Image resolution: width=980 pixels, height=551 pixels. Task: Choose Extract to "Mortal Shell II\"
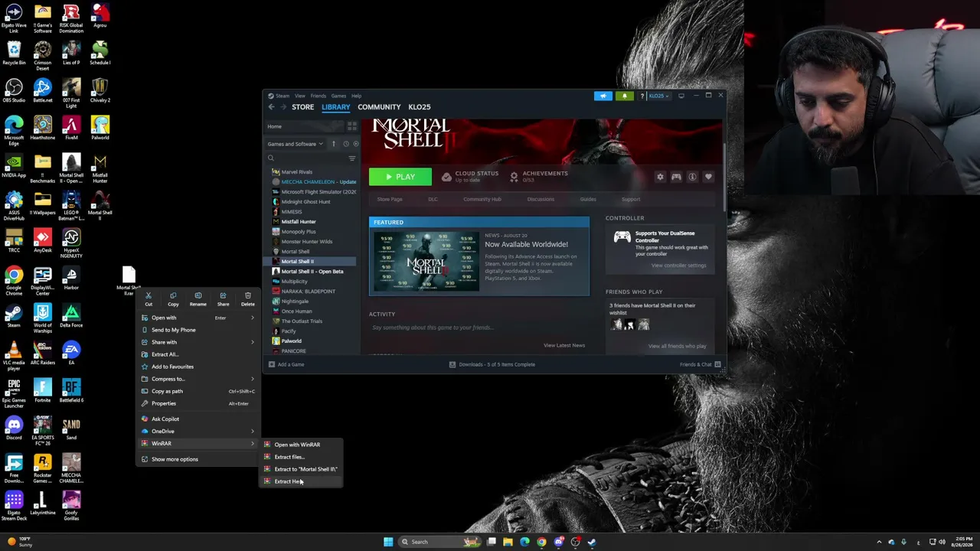point(302,469)
